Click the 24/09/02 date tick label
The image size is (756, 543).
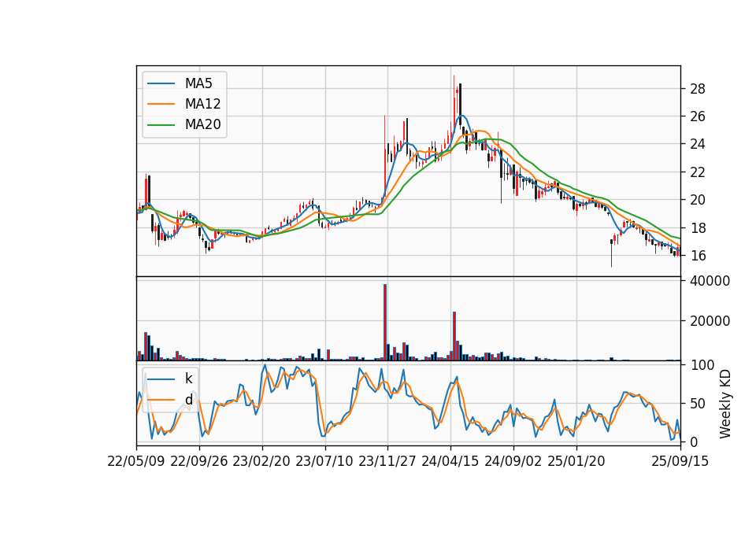pyautogui.click(x=513, y=462)
